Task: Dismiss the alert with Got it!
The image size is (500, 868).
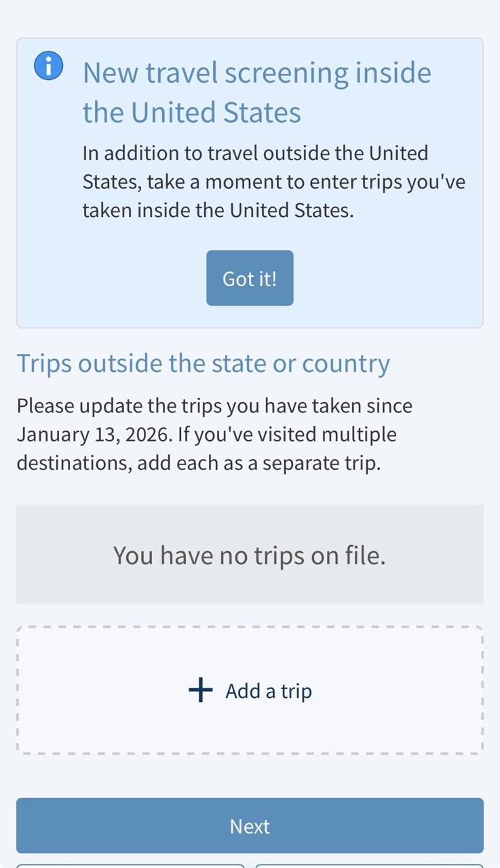Action: (250, 278)
